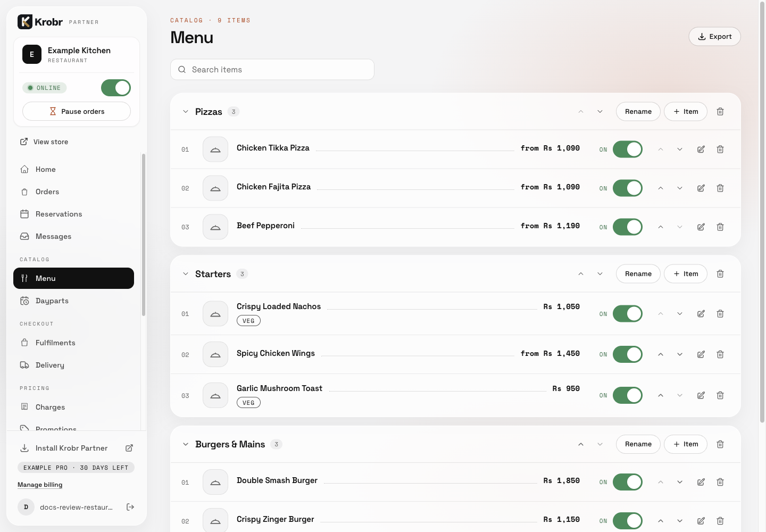This screenshot has width=766, height=532.
Task: Collapse the Starters category
Action: point(186,274)
